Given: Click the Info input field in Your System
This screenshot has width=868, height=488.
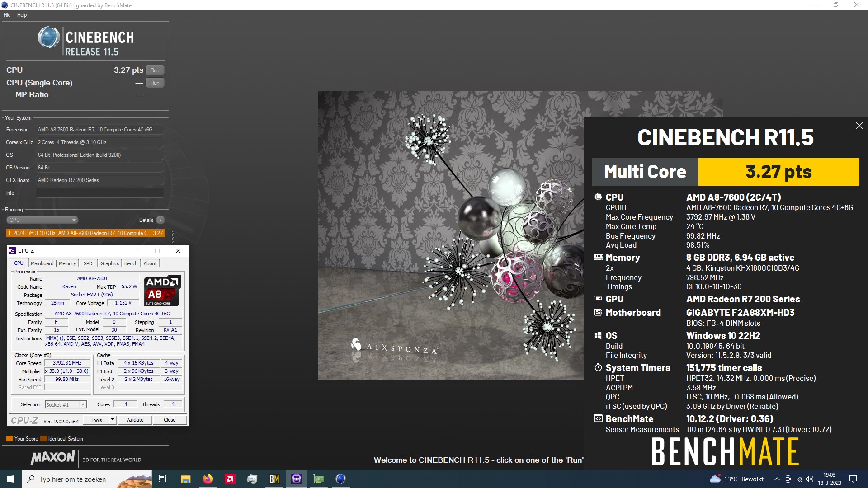Looking at the screenshot, I should (x=99, y=193).
